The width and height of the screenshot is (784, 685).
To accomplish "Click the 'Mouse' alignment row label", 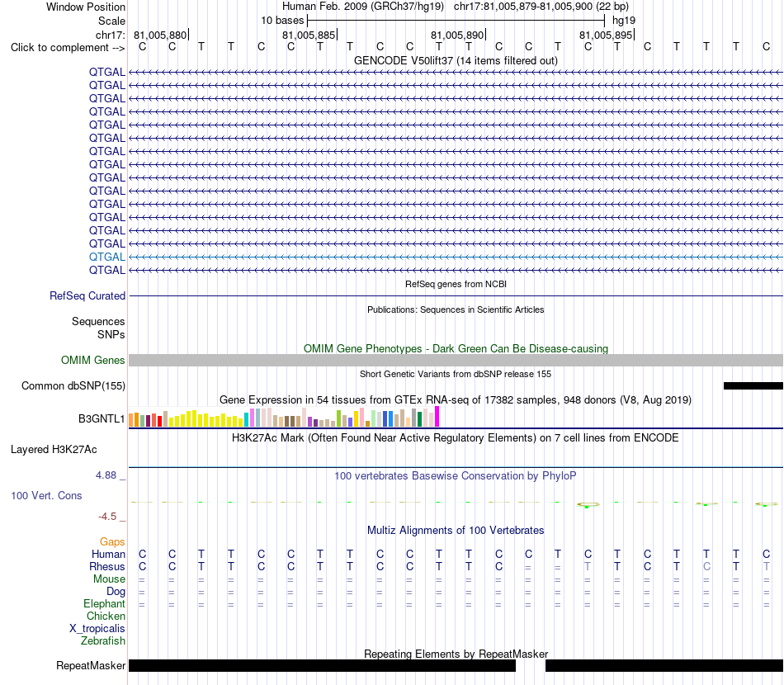I will (109, 579).
